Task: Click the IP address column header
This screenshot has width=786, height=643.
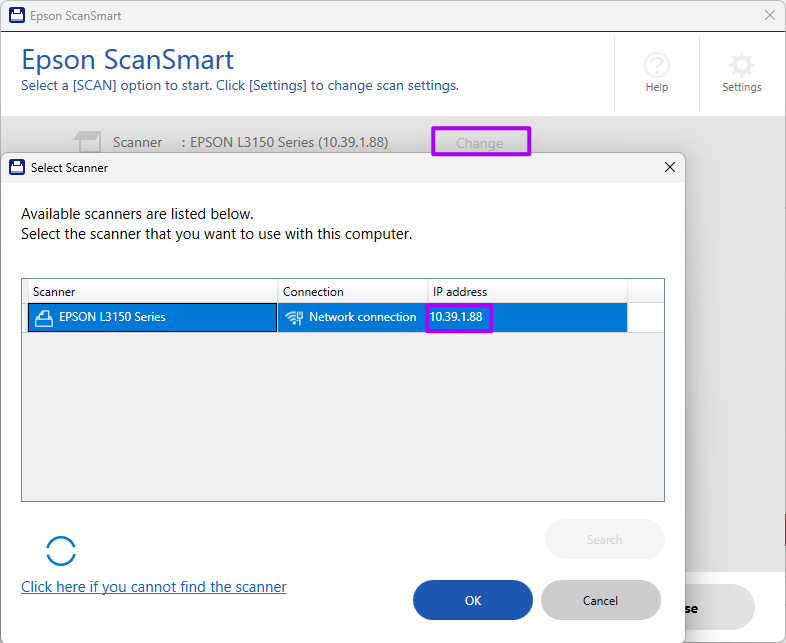Action: [x=527, y=292]
